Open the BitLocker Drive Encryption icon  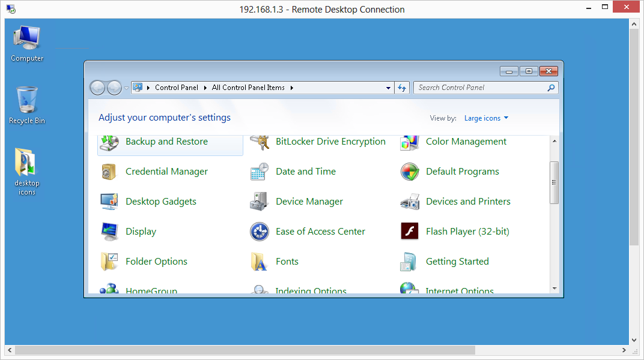pyautogui.click(x=260, y=143)
